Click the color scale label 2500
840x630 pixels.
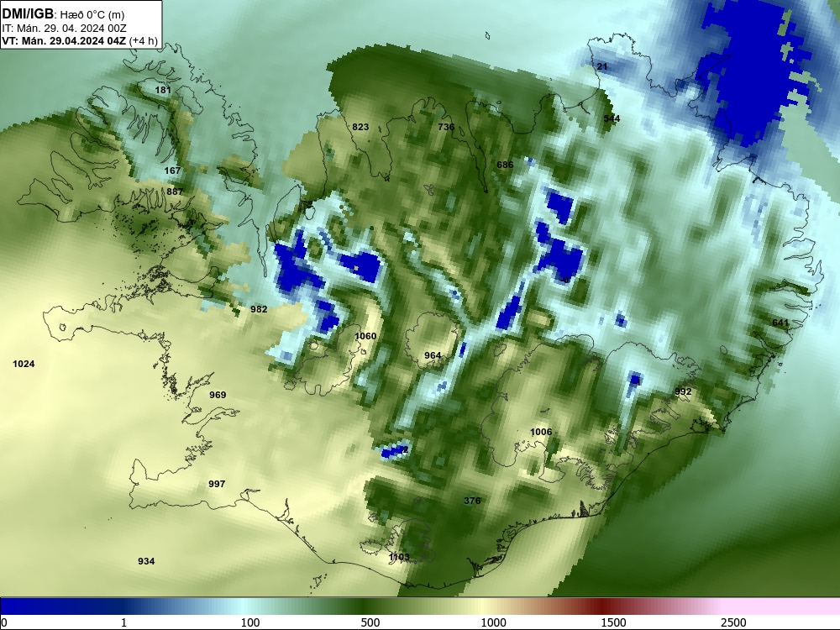[x=733, y=622]
